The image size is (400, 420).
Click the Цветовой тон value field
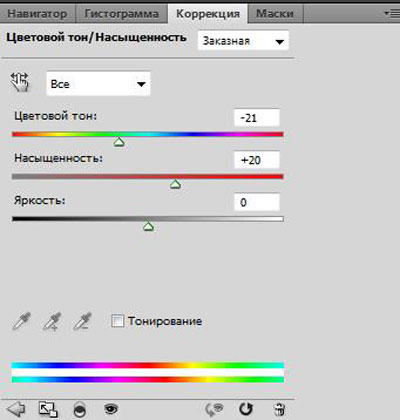(256, 118)
